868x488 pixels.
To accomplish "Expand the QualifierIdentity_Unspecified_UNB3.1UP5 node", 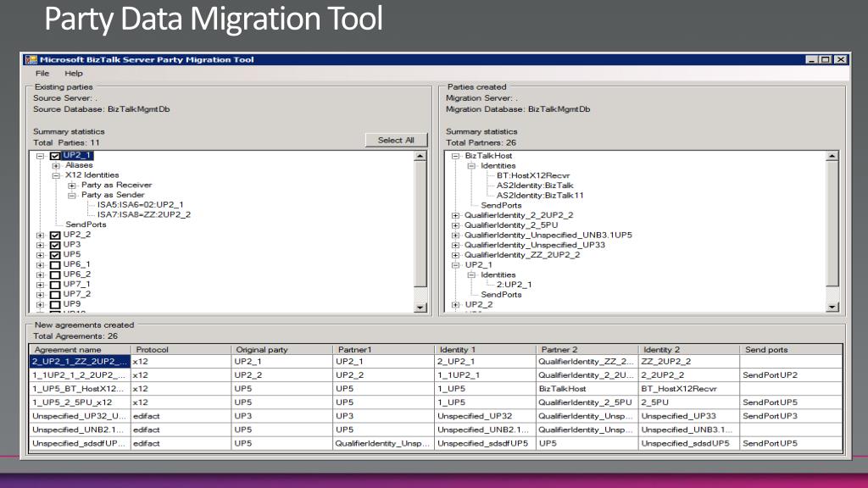I will click(x=455, y=236).
